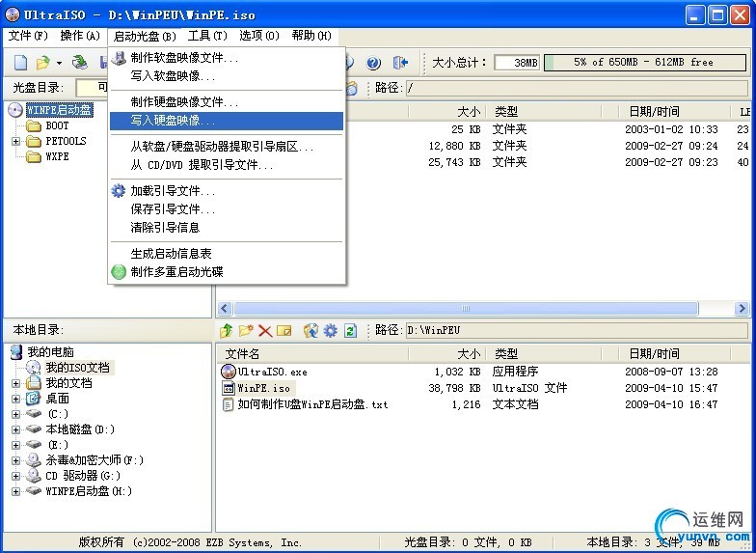Viewport: 756px width, 553px height.
Task: Click the red X delete icon
Action: [265, 330]
